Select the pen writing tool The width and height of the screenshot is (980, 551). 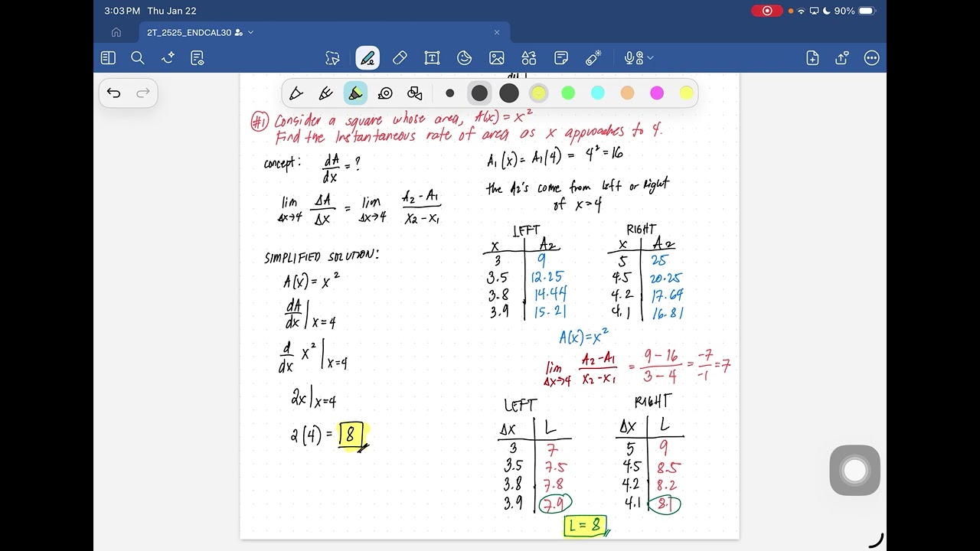367,58
